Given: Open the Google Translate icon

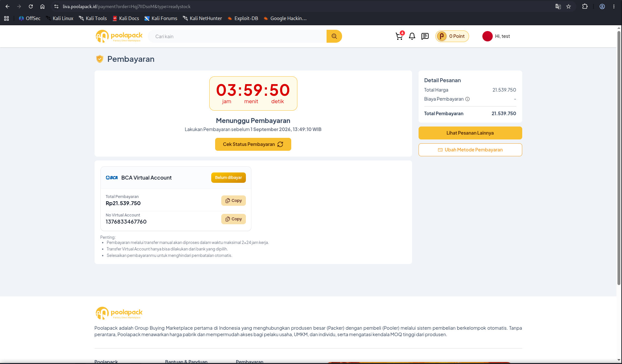Looking at the screenshot, I should pos(558,6).
